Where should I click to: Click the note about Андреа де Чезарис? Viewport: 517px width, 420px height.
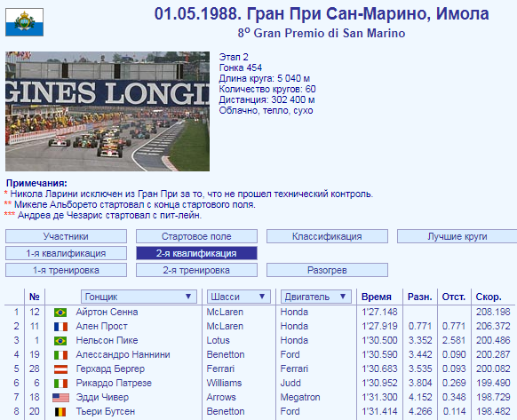(x=103, y=215)
